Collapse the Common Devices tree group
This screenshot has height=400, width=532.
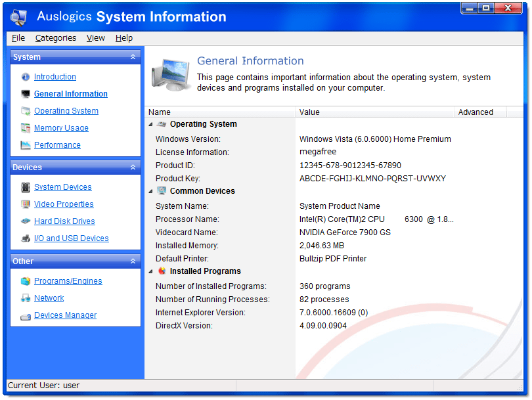[150, 191]
